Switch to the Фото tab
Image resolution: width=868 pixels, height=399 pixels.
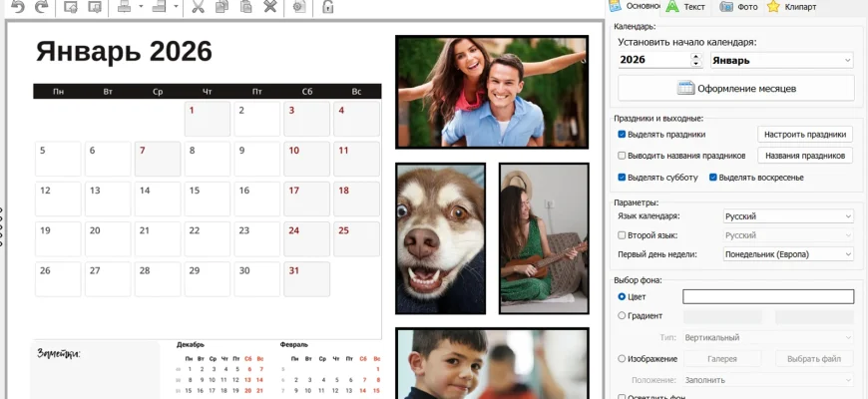738,7
